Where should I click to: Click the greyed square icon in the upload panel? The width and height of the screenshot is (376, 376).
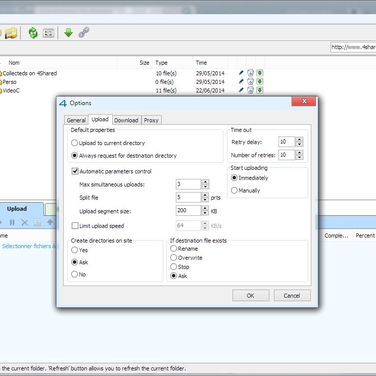pos(37,222)
